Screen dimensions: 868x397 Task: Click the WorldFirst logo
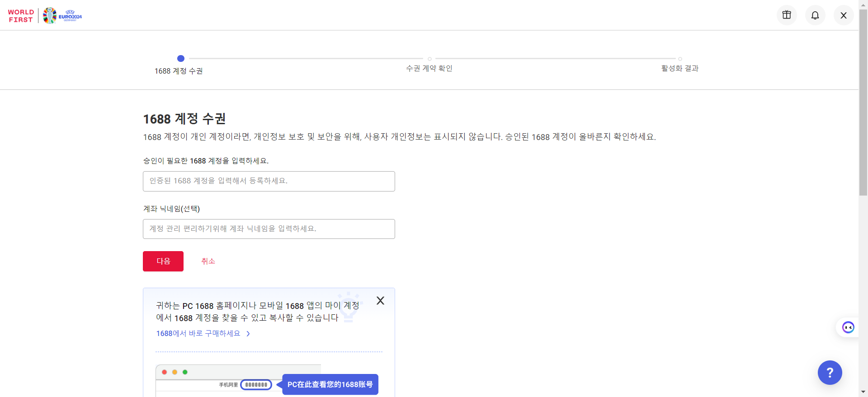[x=21, y=16]
